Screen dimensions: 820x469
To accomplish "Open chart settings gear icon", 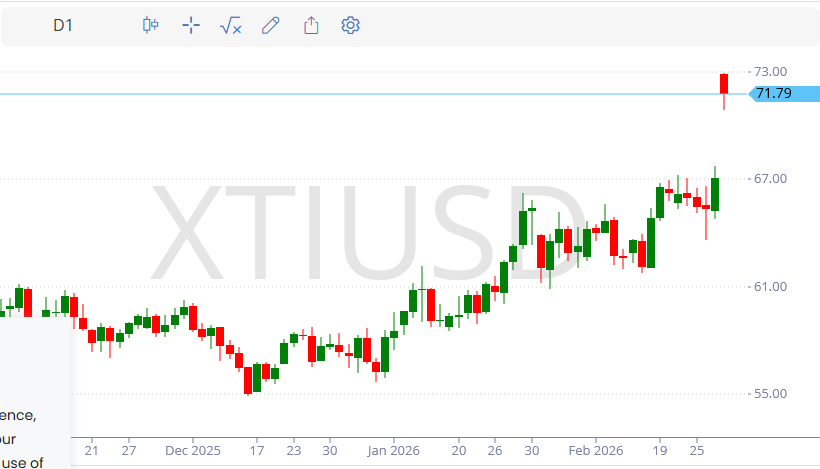I will tap(350, 25).
